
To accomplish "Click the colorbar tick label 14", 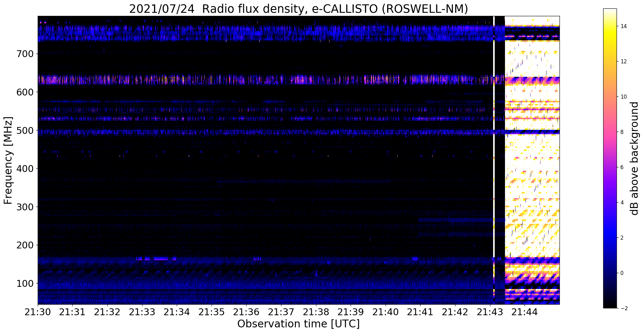I will tap(624, 26).
